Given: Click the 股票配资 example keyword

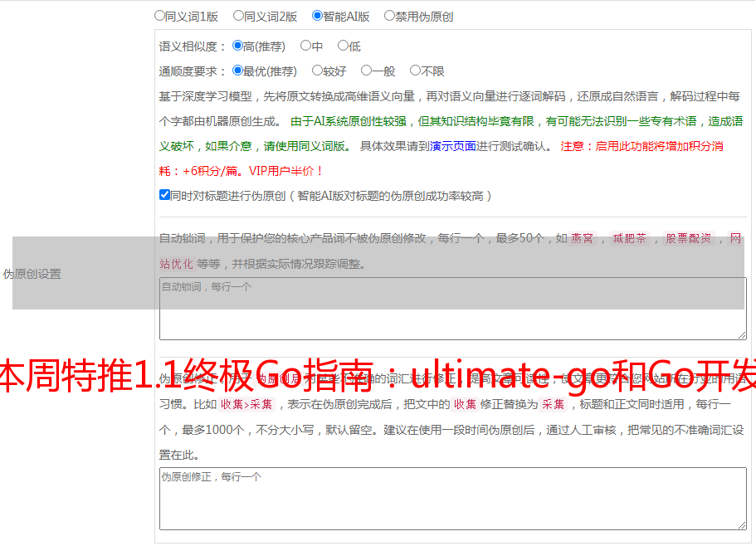Looking at the screenshot, I should tap(689, 238).
